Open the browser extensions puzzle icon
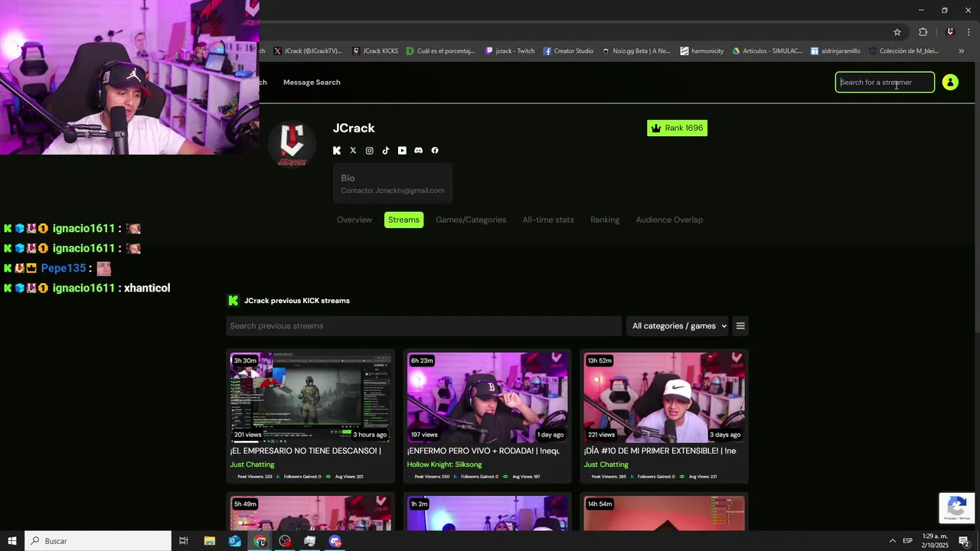Image resolution: width=980 pixels, height=551 pixels. (923, 32)
